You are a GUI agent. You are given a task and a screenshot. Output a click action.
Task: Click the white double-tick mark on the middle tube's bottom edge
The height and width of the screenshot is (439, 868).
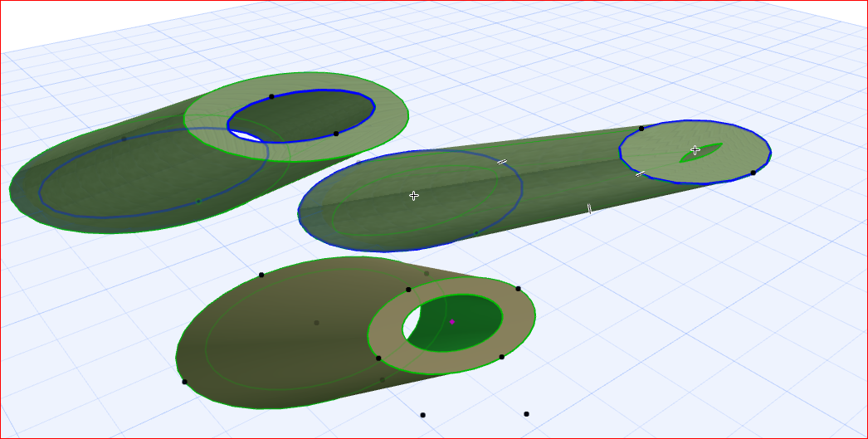click(589, 208)
